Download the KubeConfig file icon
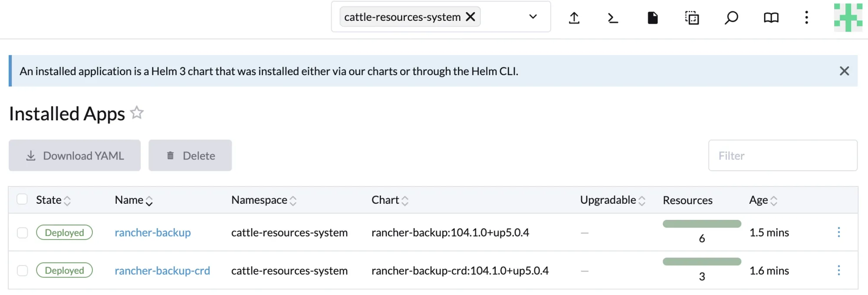Viewport: 868px width, 295px height. pos(652,18)
